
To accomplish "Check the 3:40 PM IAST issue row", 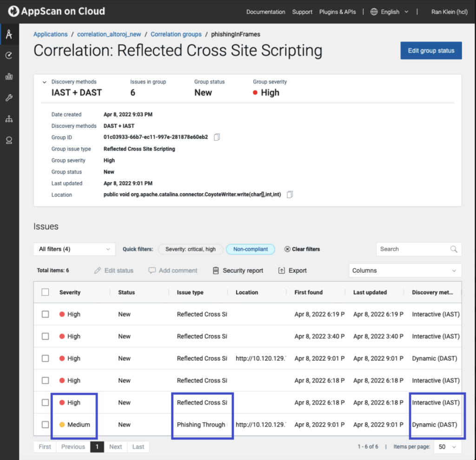I will tap(45, 336).
